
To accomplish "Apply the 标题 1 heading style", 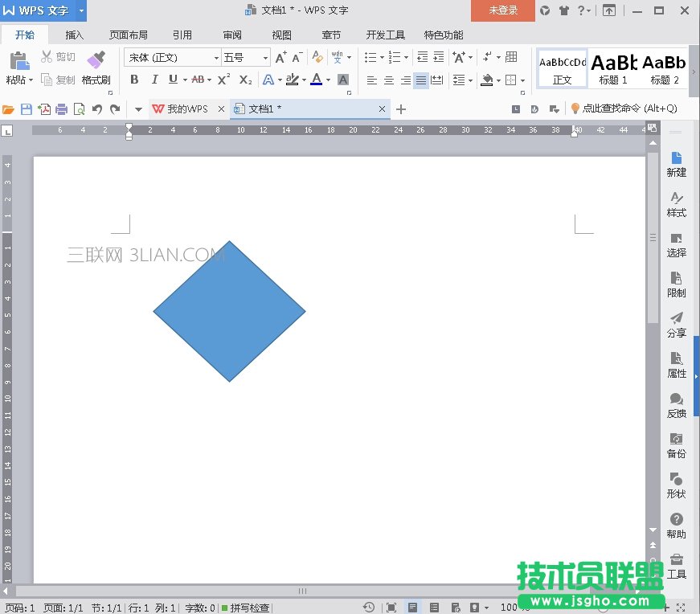I will click(614, 68).
